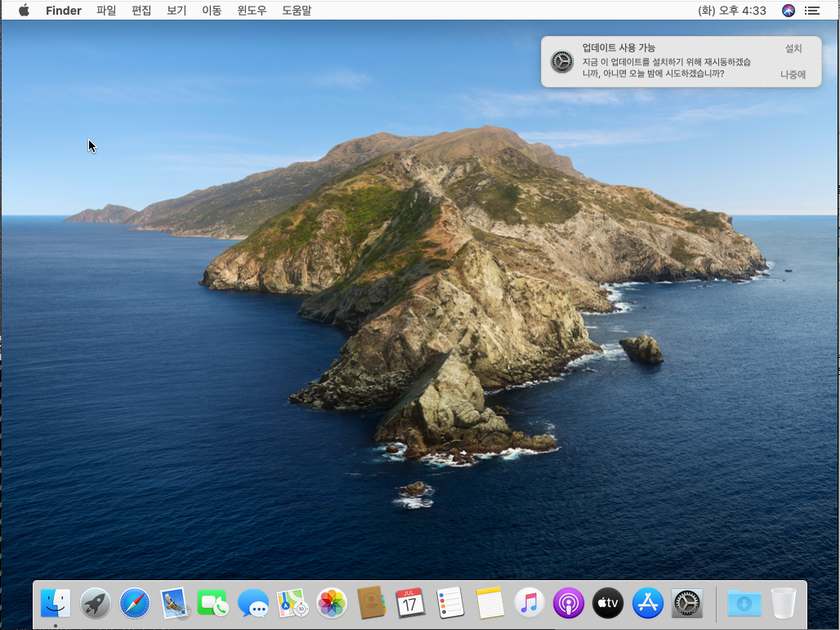Open FaceTime from the Dock
The image size is (840, 630).
(x=214, y=604)
